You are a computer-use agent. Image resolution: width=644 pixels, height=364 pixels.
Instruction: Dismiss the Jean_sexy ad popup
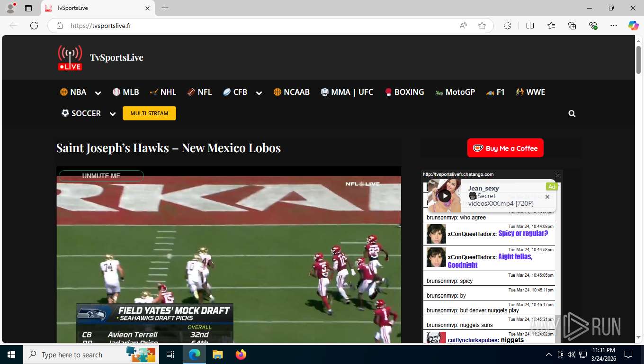(547, 197)
